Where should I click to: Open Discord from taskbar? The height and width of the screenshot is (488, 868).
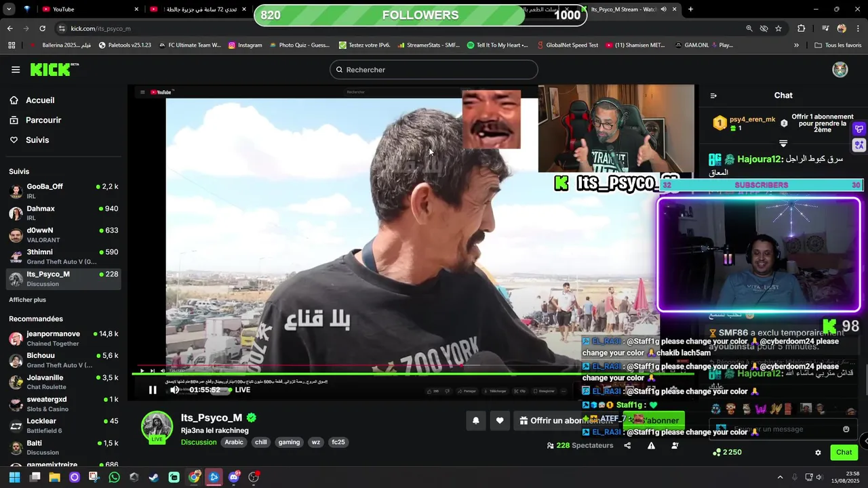coord(234,477)
